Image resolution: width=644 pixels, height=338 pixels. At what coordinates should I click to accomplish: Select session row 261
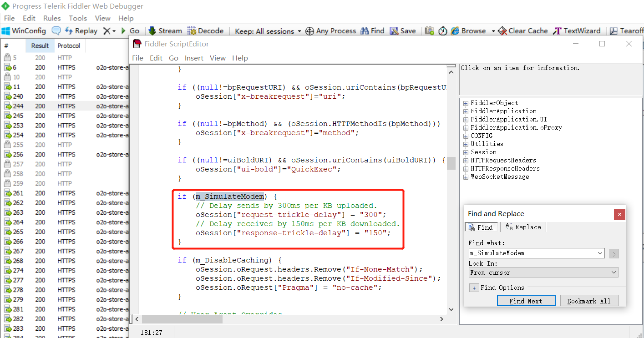coord(65,193)
